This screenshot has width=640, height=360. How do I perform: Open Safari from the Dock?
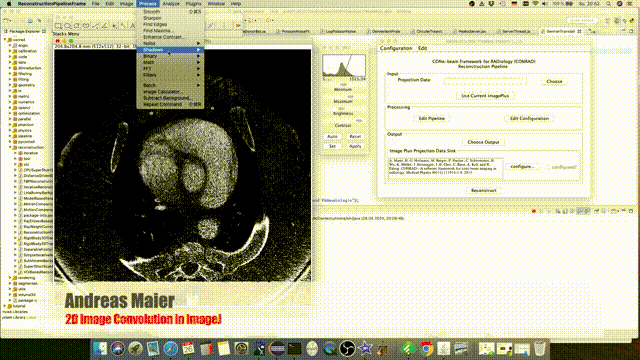click(x=171, y=349)
